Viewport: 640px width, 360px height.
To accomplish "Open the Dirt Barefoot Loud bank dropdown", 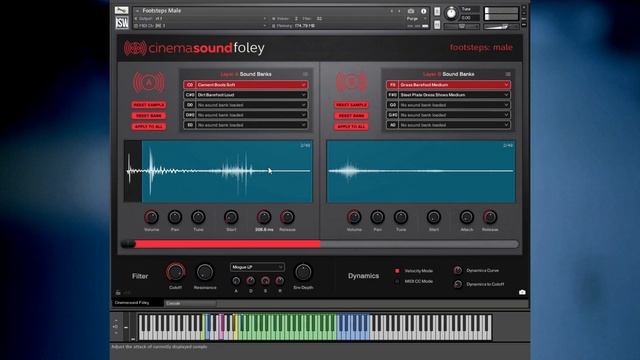I will click(x=251, y=95).
